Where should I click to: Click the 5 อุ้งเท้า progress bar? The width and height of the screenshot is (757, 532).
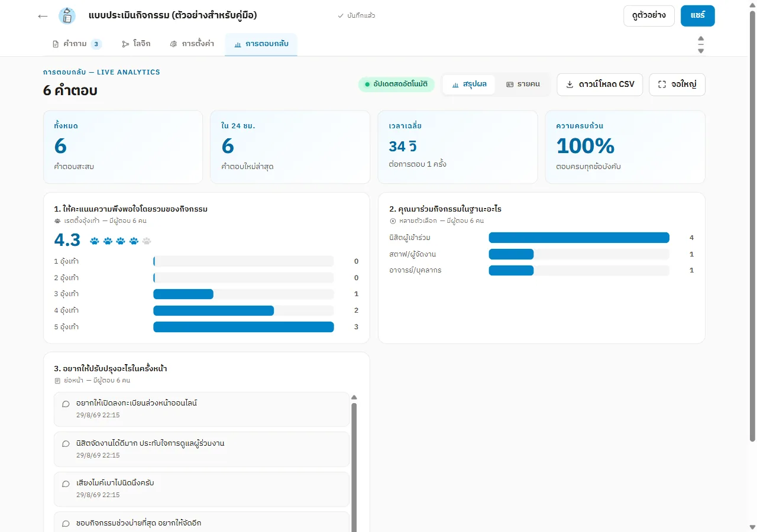(244, 327)
